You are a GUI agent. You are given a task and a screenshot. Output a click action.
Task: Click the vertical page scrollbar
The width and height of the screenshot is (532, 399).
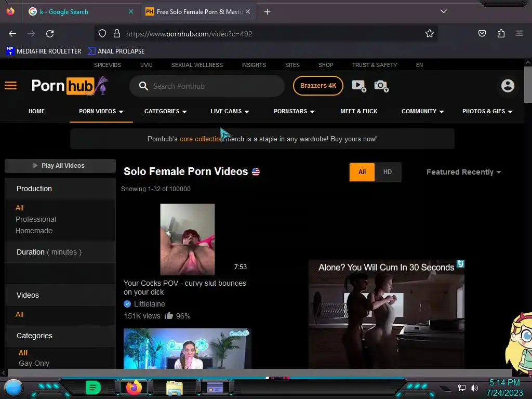(528, 85)
